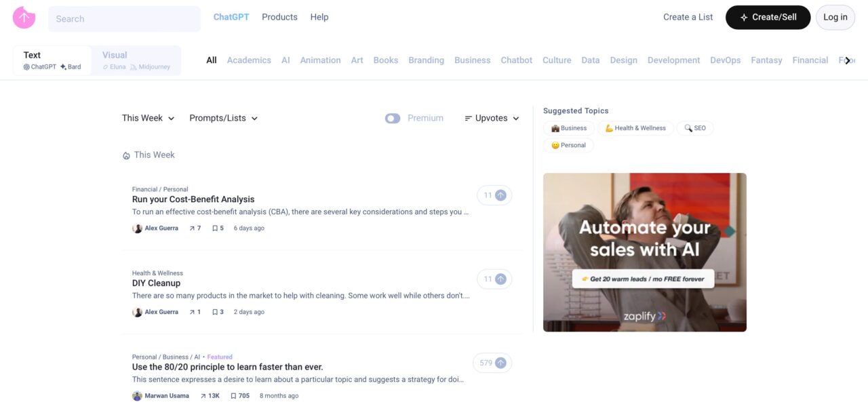Click bookmark icon showing 3 saves
This screenshot has height=415, width=868.
click(215, 312)
